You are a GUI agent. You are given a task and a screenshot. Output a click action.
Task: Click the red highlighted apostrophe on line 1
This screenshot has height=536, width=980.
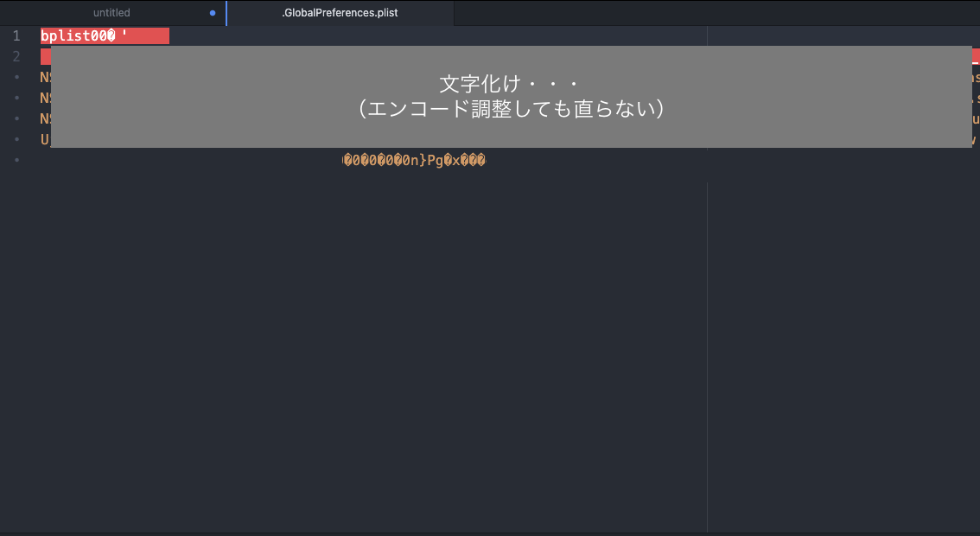pos(125,36)
